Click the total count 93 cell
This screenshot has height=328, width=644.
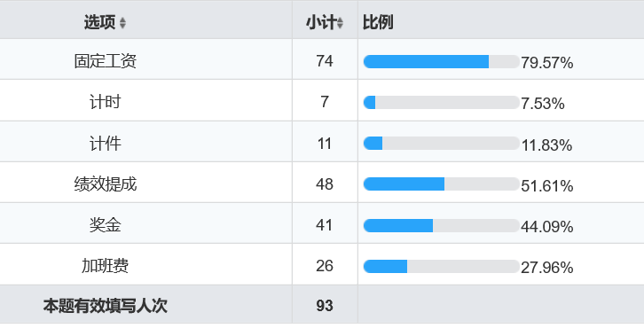pos(325,306)
